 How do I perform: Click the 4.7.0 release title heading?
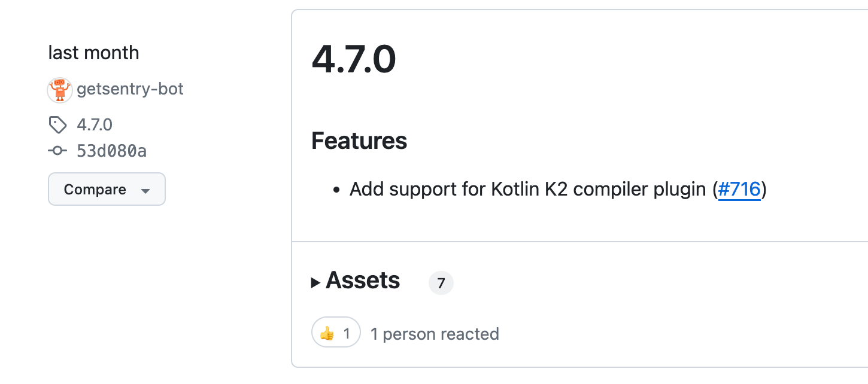(354, 59)
